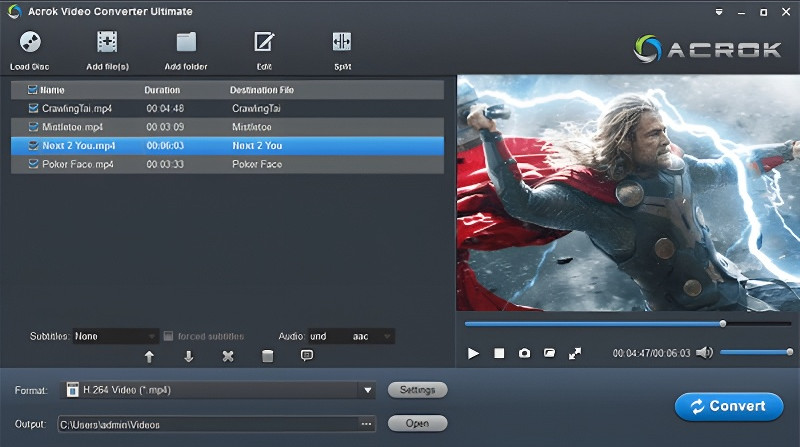Uncheck the Mistletoe.mp4 checkbox
Viewport: 800px width, 447px height.
click(34, 127)
